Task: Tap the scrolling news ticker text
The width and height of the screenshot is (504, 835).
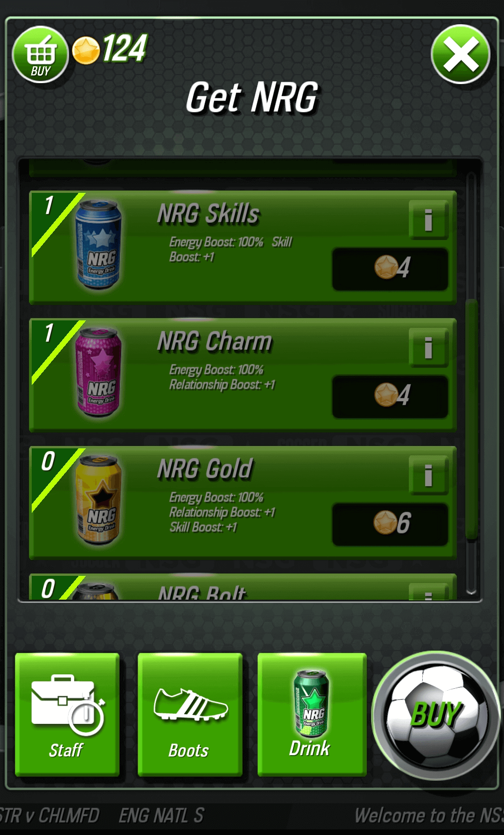Action: (x=252, y=815)
